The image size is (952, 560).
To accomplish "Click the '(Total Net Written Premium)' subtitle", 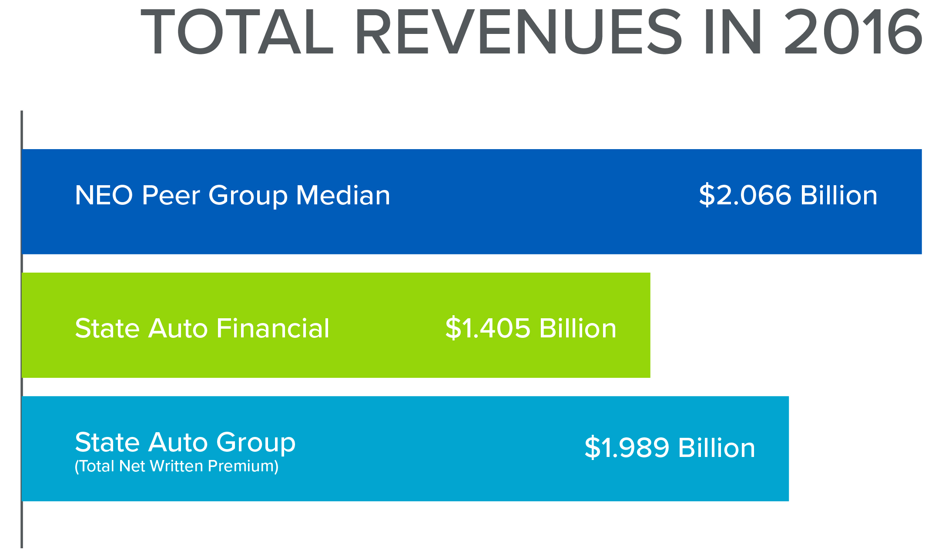I will click(x=177, y=466).
